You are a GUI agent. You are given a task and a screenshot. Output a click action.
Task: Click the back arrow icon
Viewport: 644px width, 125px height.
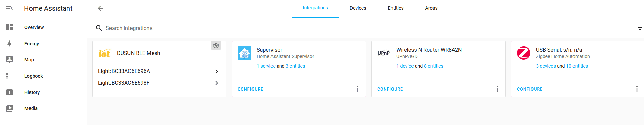pyautogui.click(x=100, y=8)
